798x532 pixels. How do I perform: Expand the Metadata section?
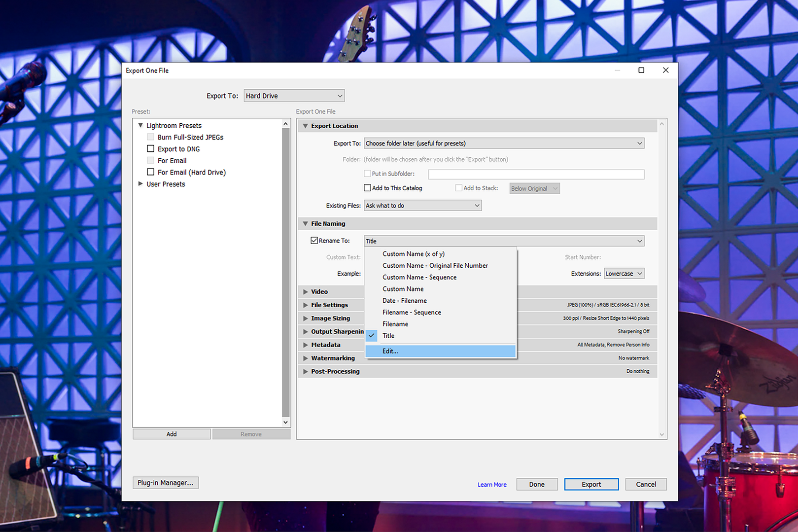(x=306, y=345)
